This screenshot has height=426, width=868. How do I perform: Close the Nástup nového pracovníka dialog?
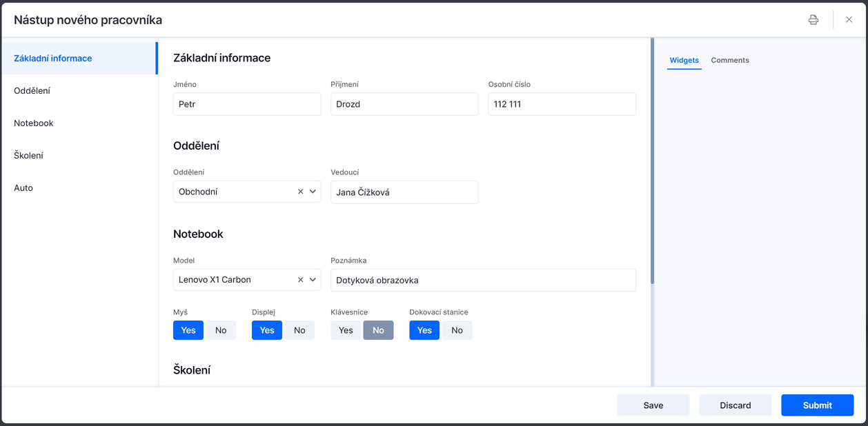[849, 19]
